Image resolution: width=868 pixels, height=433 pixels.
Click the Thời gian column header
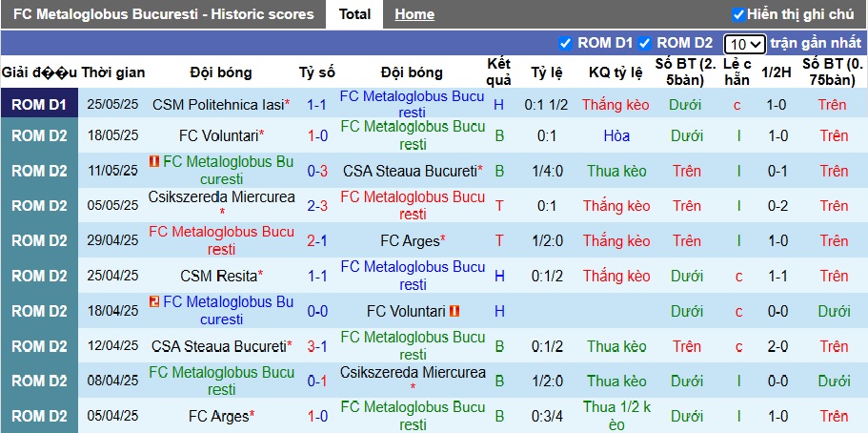point(113,72)
